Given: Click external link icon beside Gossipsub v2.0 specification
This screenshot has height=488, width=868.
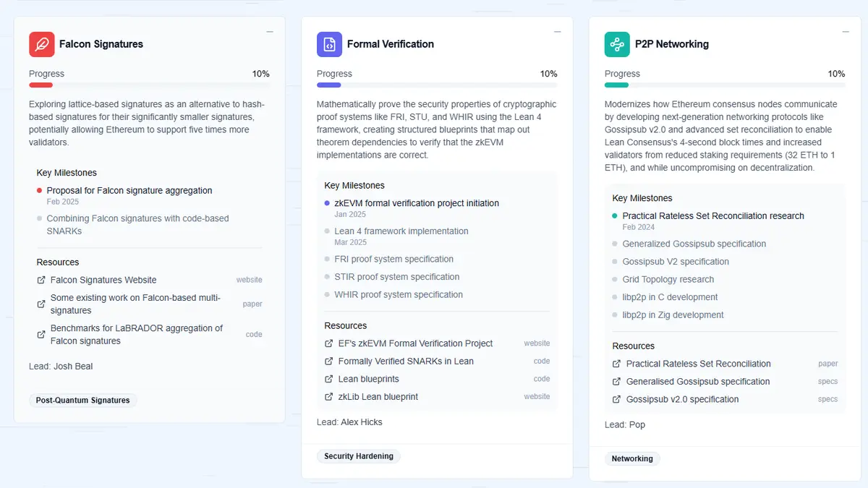Looking at the screenshot, I should point(617,399).
